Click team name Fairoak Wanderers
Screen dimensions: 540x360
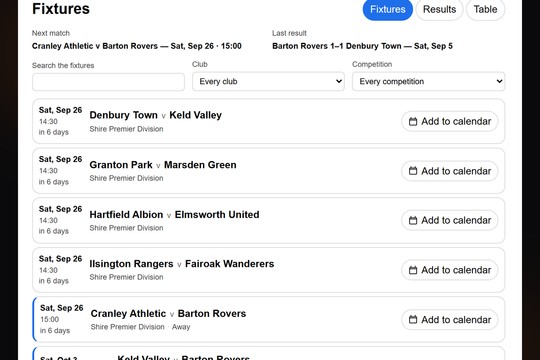coord(230,264)
